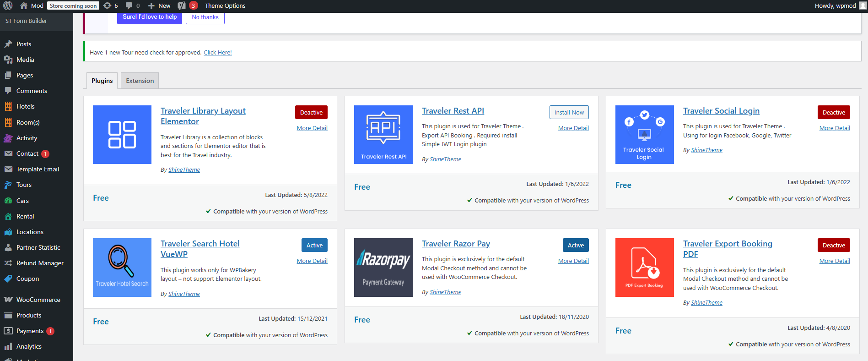Open the Store coming soon notice
Screen dimensions: 868x361
(x=73, y=6)
